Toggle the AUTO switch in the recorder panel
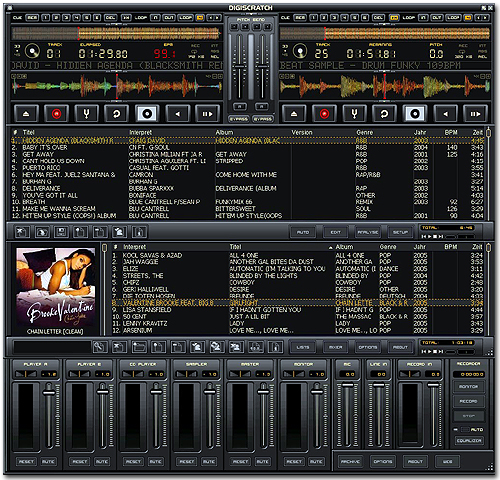This screenshot has width=500, height=480. (x=465, y=429)
